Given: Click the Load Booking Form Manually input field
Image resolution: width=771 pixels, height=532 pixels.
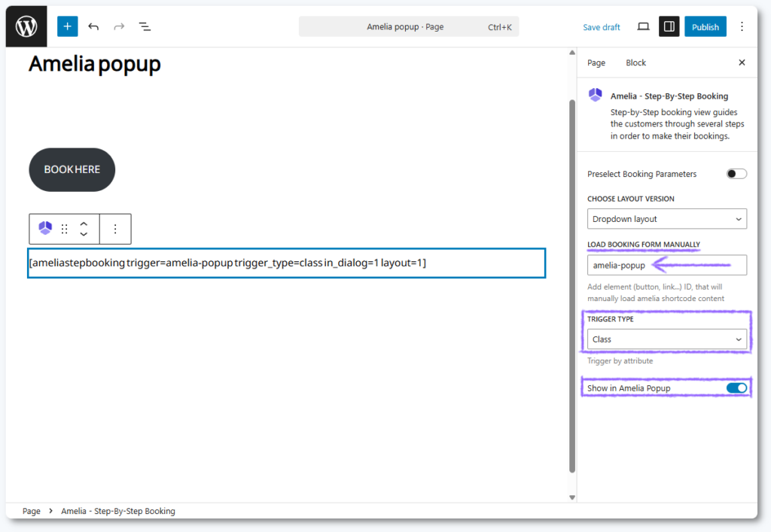Looking at the screenshot, I should (666, 265).
